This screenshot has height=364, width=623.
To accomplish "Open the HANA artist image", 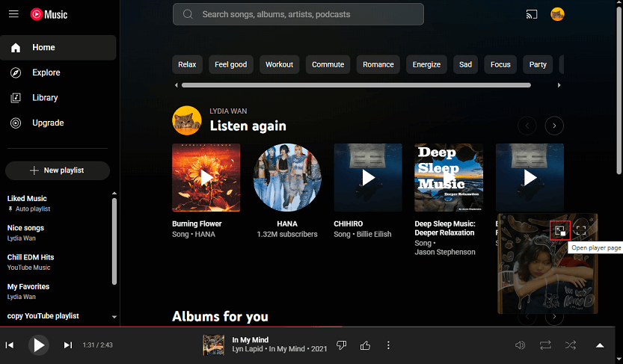I will (x=287, y=177).
